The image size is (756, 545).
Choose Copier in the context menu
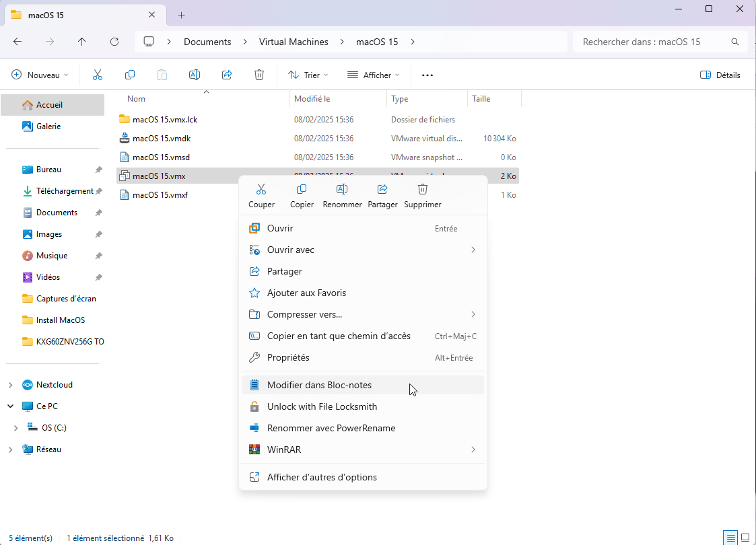pyautogui.click(x=302, y=196)
